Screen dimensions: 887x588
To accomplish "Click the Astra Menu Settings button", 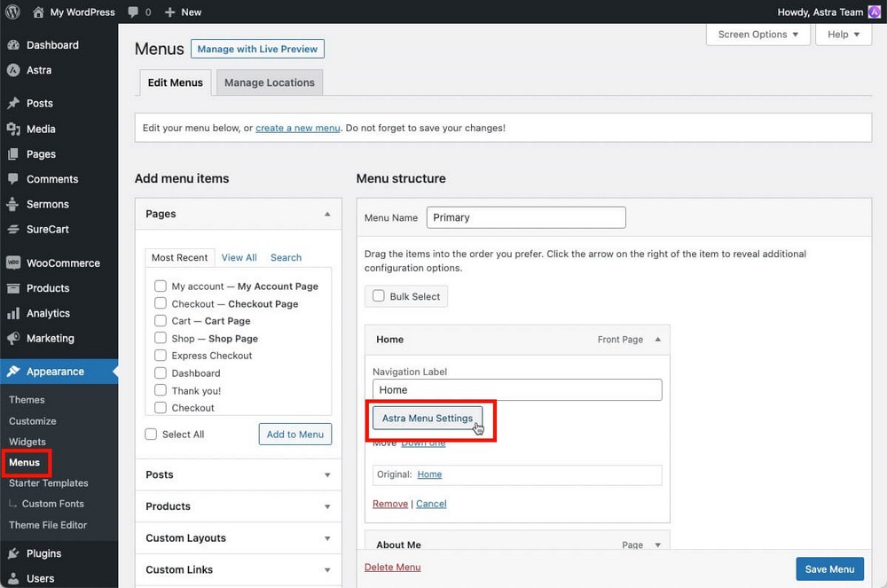I will pyautogui.click(x=428, y=418).
